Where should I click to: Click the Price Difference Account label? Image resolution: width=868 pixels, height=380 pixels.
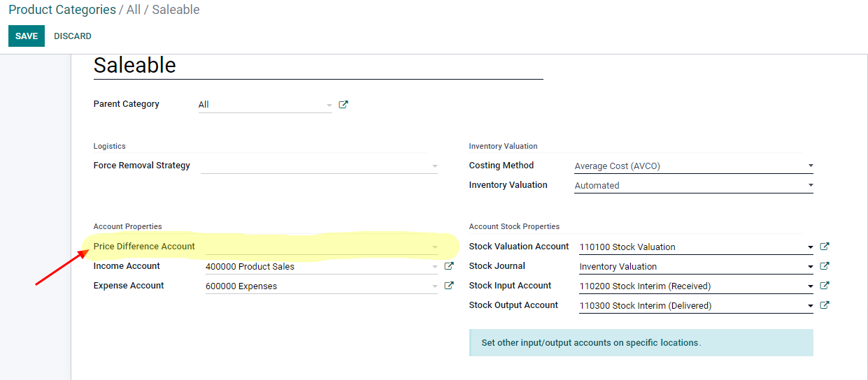coord(144,247)
